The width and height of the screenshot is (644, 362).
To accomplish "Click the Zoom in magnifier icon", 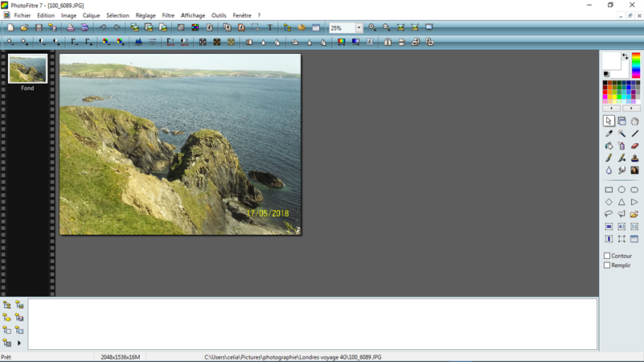I will point(372,27).
